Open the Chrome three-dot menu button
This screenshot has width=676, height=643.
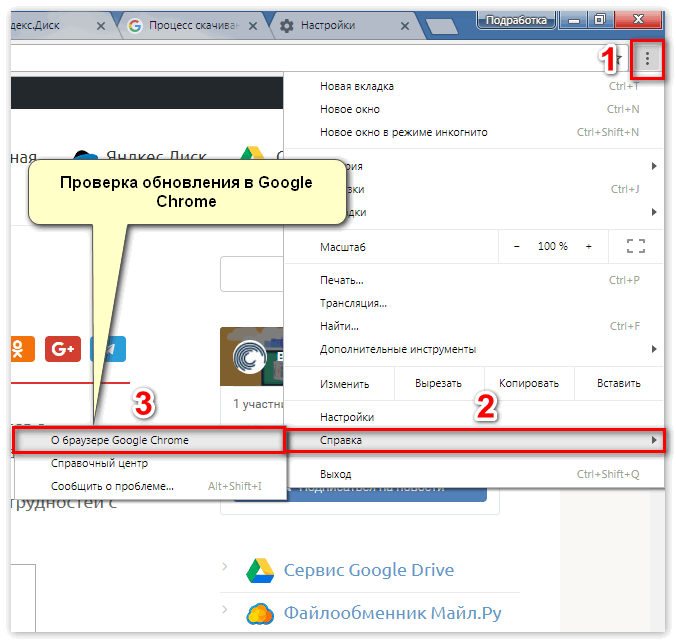coord(647,59)
